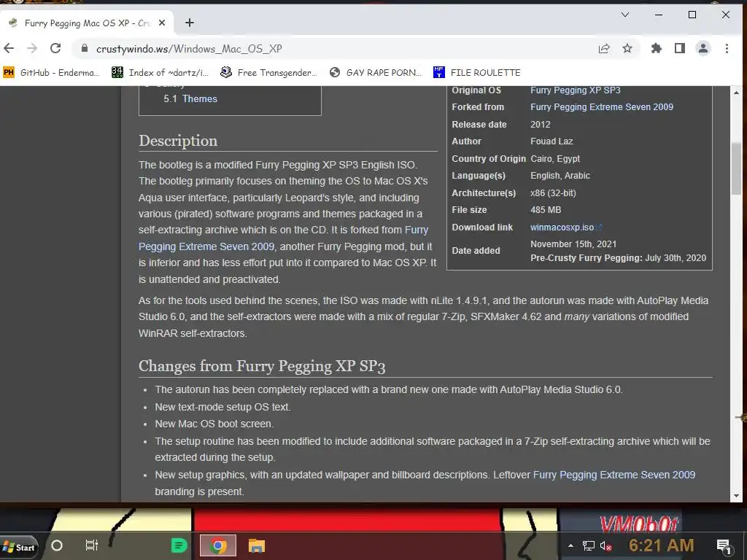Open the browser side panel
Image resolution: width=747 pixels, height=560 pixels.
[x=680, y=48]
